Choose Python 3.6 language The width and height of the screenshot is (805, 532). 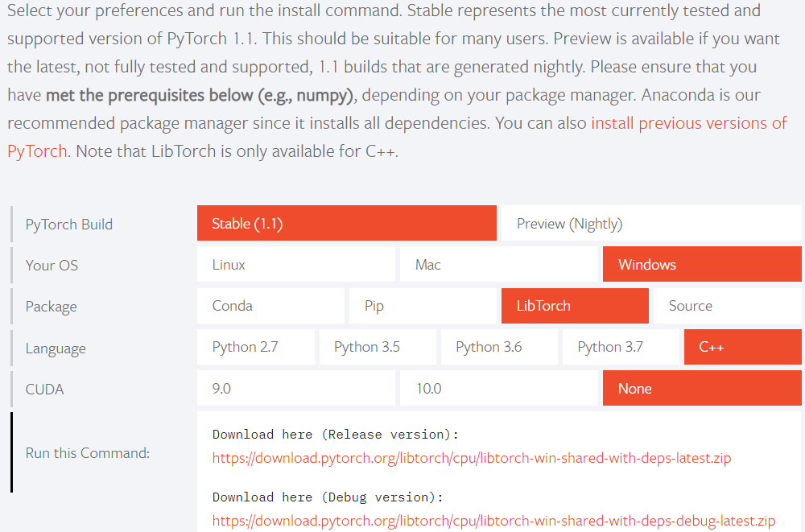click(498, 347)
